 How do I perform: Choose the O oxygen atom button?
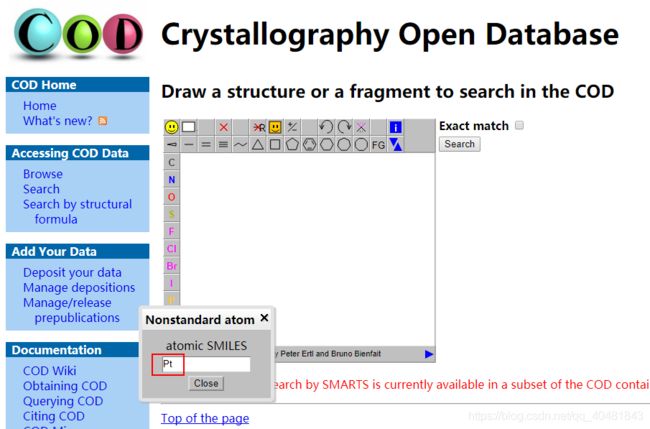point(172,197)
